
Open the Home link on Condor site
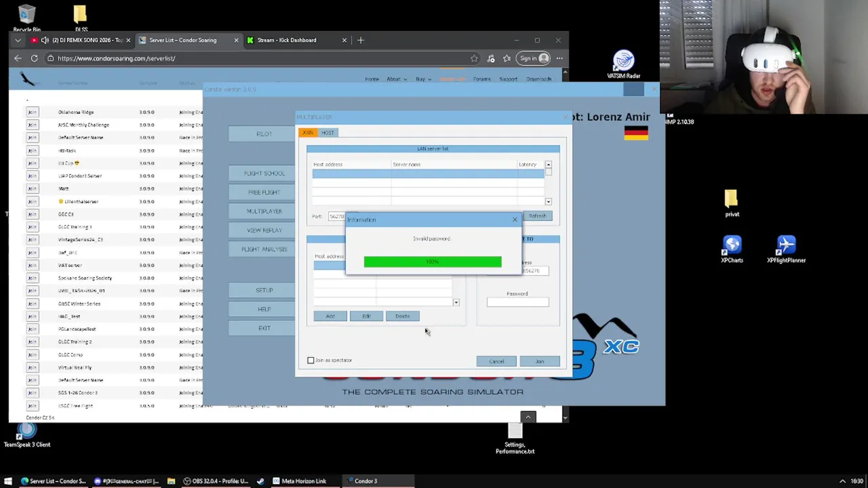tap(372, 79)
